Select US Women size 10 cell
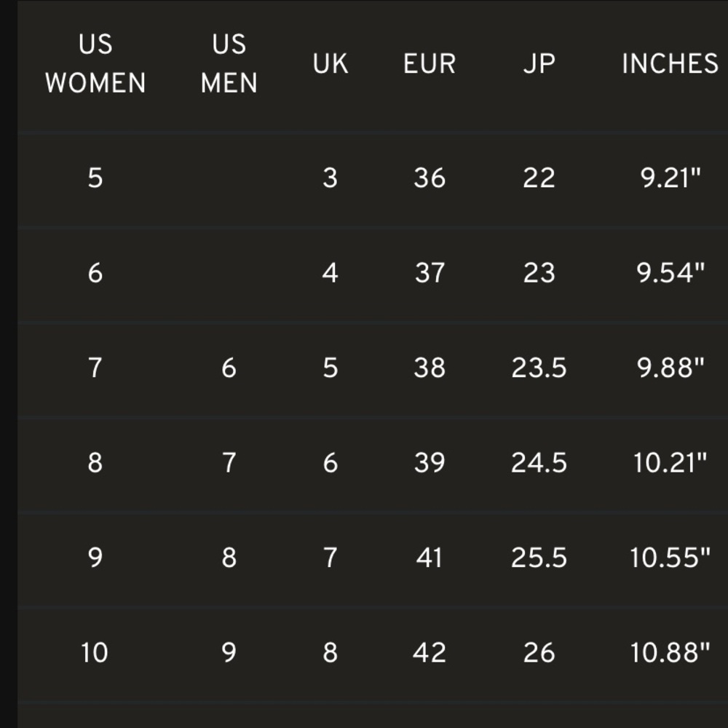The height and width of the screenshot is (728, 728). click(x=95, y=652)
